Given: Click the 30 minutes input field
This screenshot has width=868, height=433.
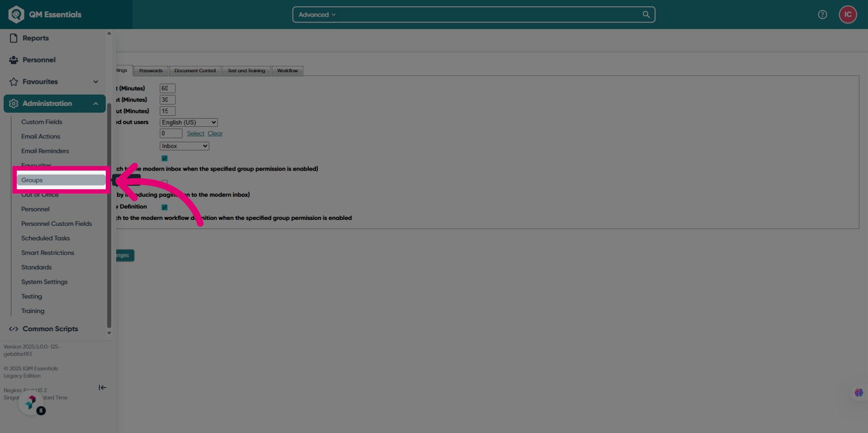Looking at the screenshot, I should point(167,100).
